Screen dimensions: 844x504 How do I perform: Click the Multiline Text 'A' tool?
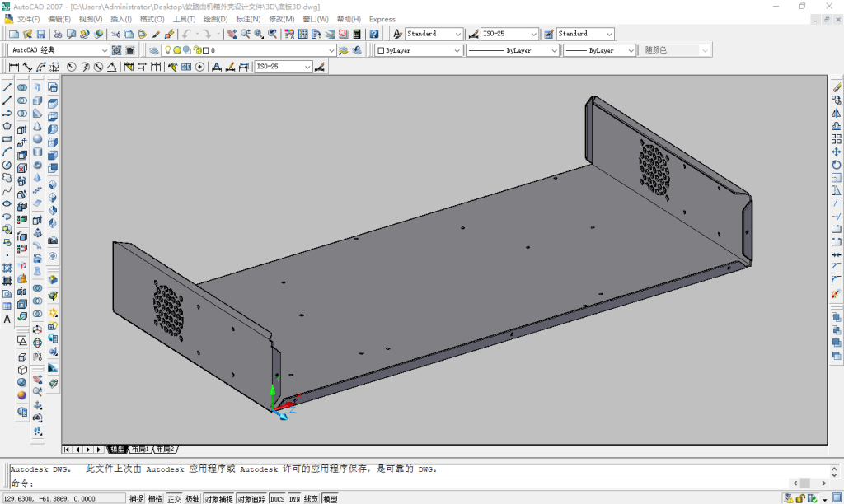tap(7, 319)
